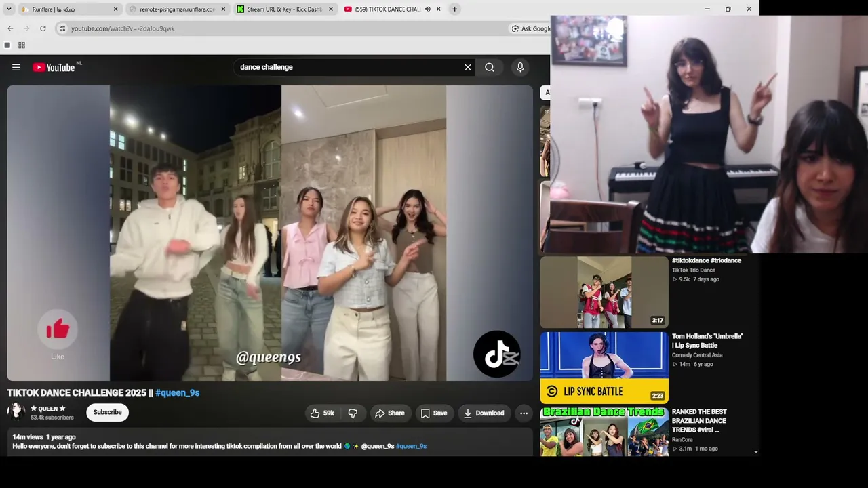Switch to the Runflare tab

69,9
